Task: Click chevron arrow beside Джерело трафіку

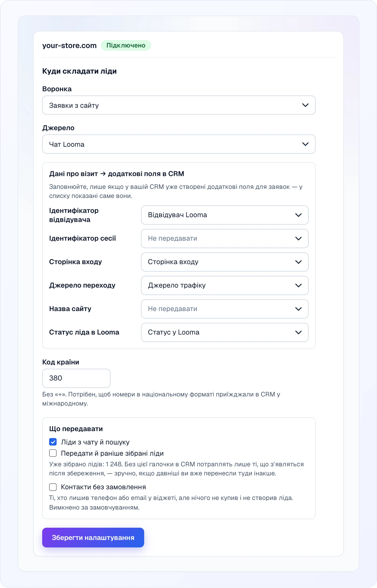Action: coord(298,285)
